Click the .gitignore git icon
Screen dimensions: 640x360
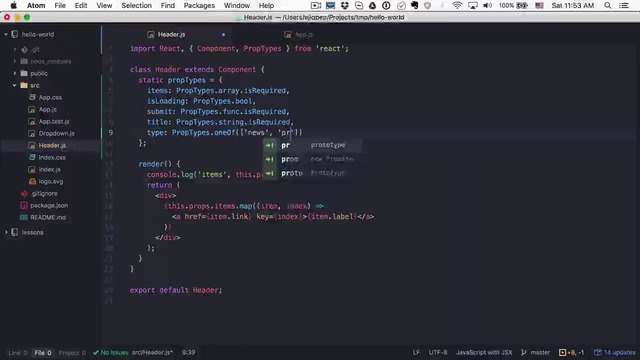click(x=24, y=193)
